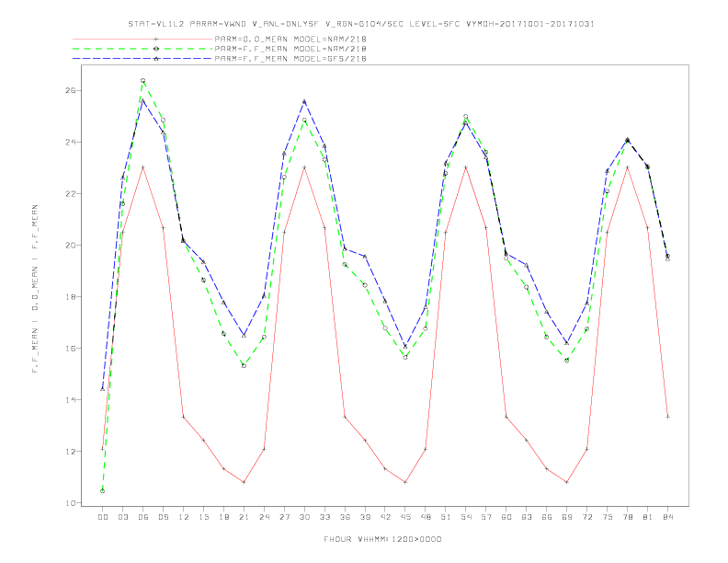Viewport: 728px width, 563px height.
Task: Click x-axis forecast hour label 27
Action: (284, 517)
